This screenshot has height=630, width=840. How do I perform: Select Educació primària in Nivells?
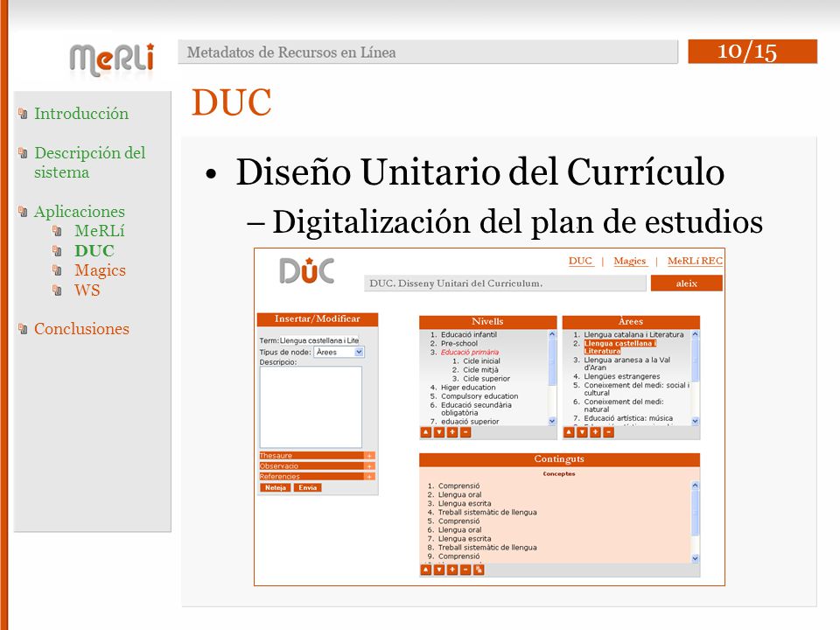pyautogui.click(x=470, y=352)
